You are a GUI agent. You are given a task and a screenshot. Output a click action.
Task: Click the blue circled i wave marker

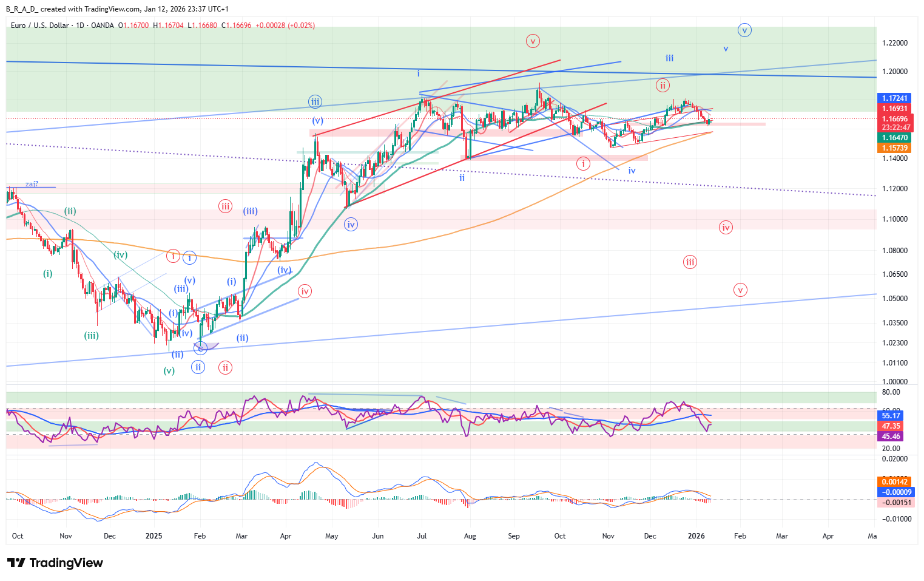(189, 257)
